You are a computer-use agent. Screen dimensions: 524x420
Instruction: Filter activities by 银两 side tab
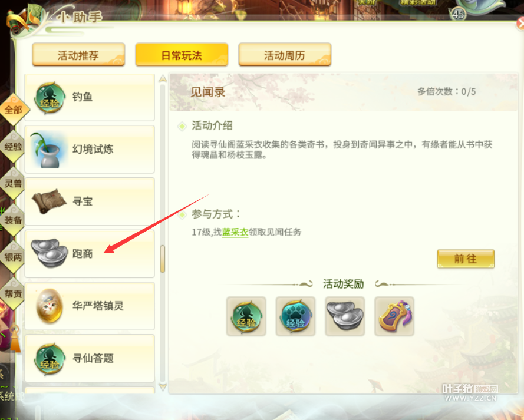pyautogui.click(x=14, y=257)
